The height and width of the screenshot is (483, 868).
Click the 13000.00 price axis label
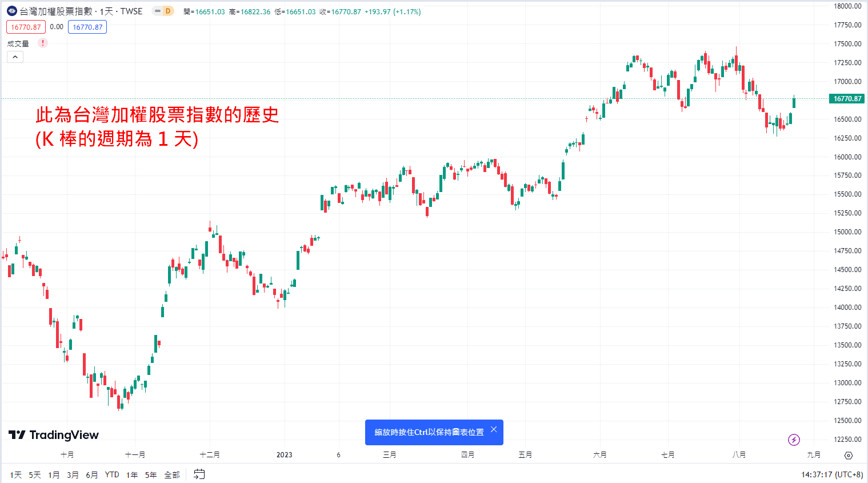point(847,383)
